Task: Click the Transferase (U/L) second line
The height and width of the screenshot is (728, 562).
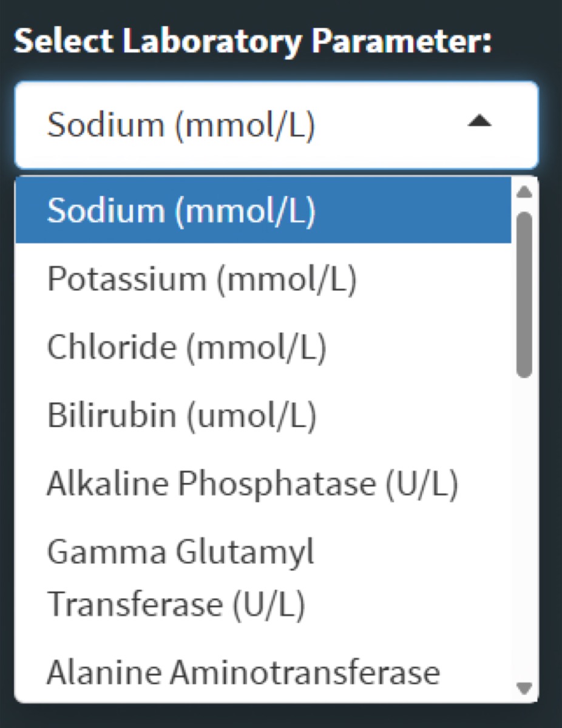Action: (x=176, y=604)
